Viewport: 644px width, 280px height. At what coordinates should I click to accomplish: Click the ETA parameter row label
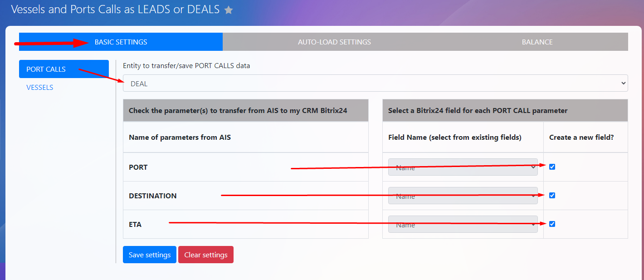coord(135,224)
